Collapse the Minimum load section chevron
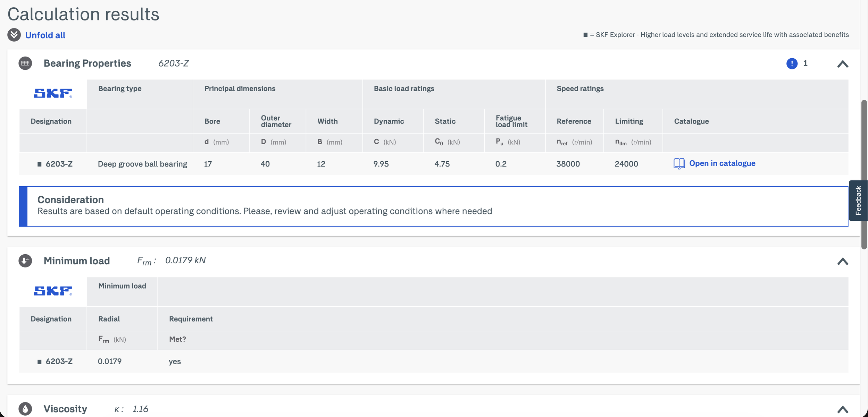 (843, 261)
